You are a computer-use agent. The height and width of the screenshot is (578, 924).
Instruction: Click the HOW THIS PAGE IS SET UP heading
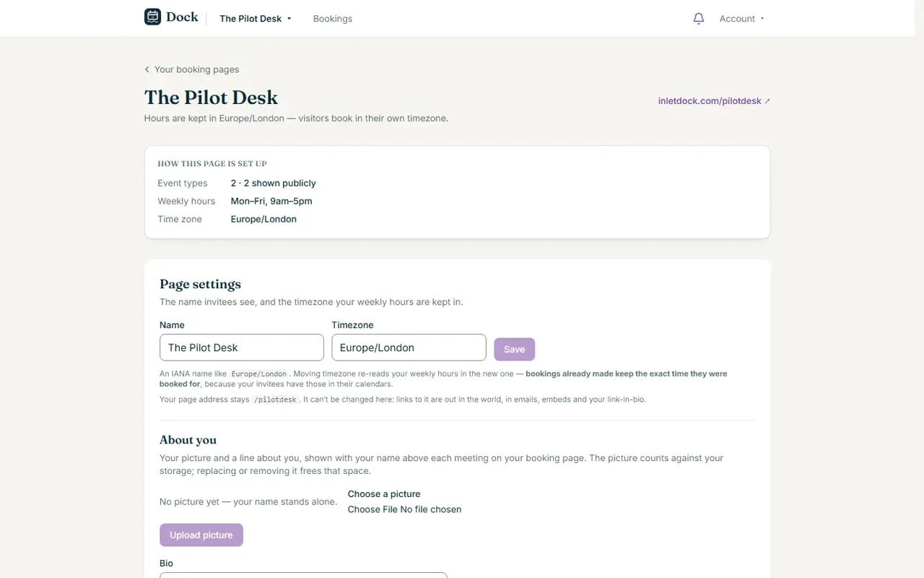[212, 164]
